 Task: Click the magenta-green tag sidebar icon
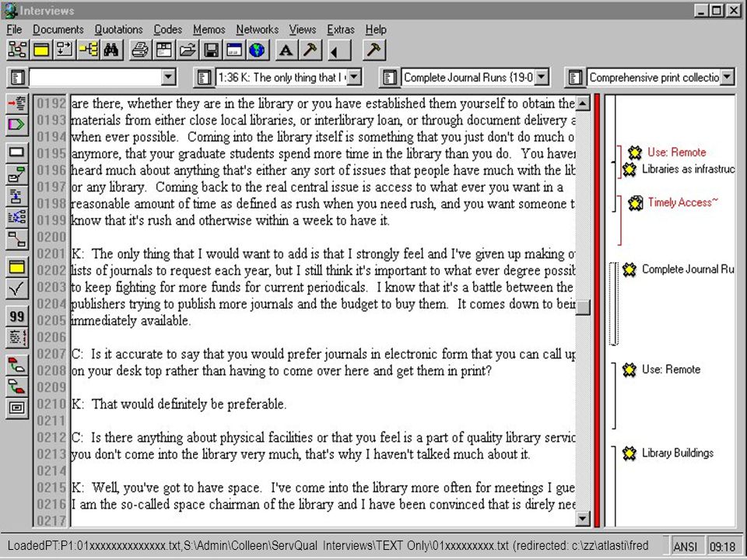[x=16, y=124]
